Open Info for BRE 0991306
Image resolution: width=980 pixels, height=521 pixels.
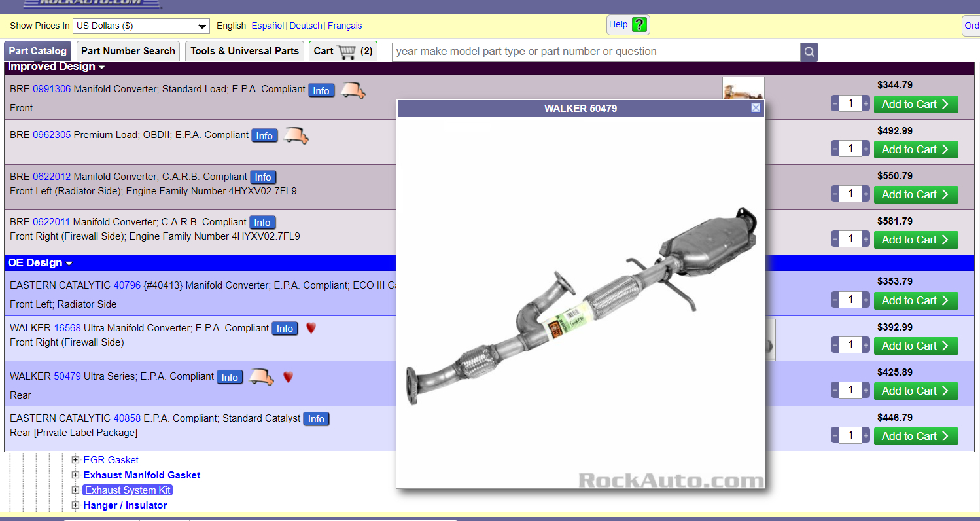tap(321, 90)
